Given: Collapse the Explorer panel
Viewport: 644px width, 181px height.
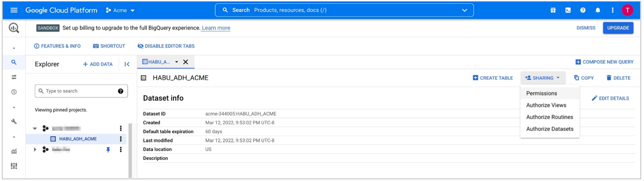Looking at the screenshot, I should (x=127, y=64).
